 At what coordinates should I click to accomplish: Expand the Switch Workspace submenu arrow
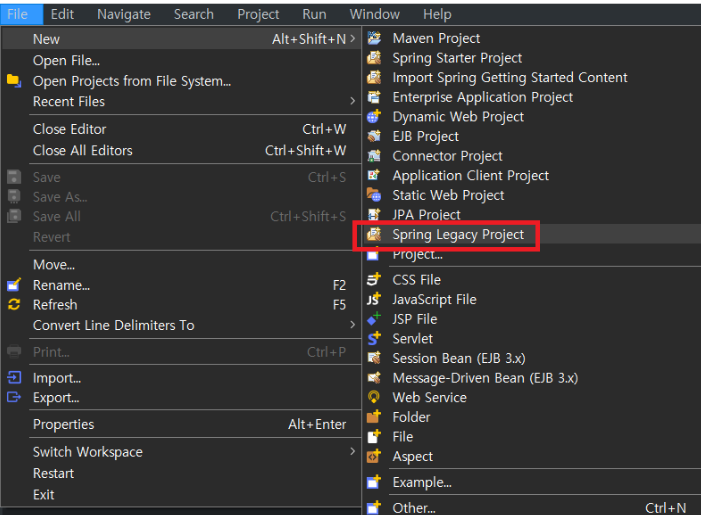(352, 452)
